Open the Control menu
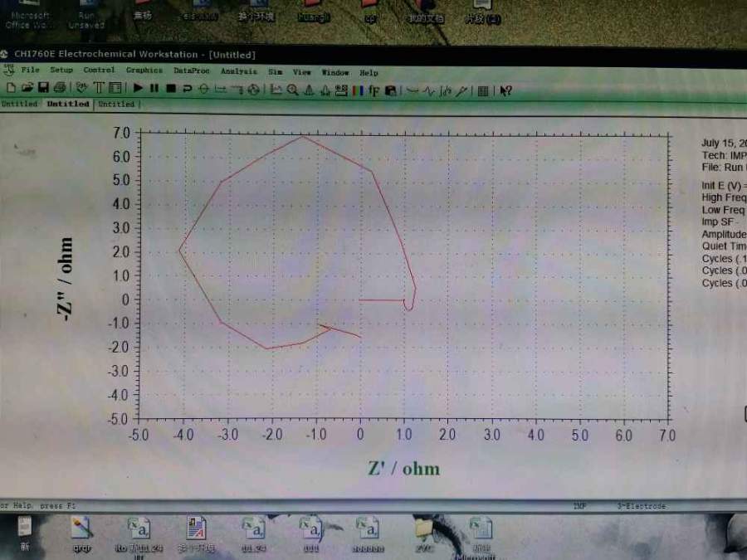The image size is (747, 560). coord(99,70)
